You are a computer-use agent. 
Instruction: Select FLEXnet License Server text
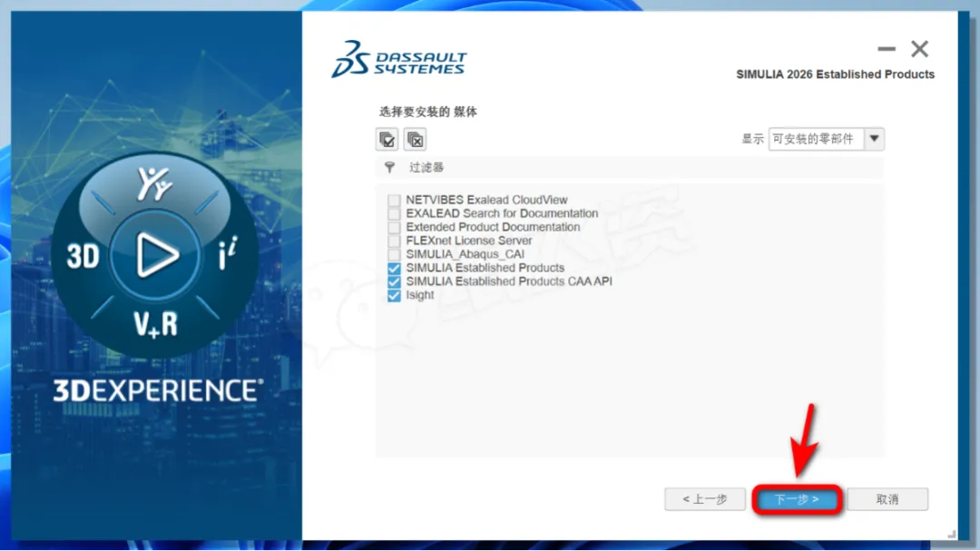[469, 241]
